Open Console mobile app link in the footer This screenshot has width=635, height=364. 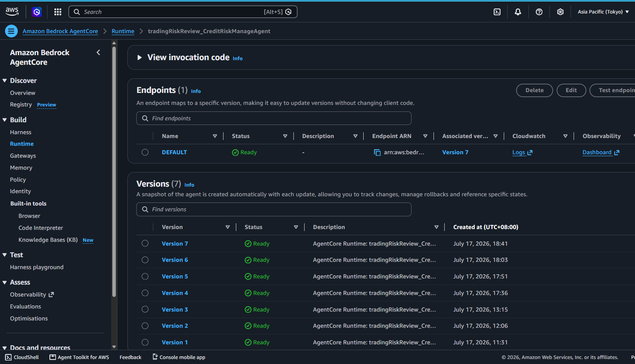click(179, 357)
